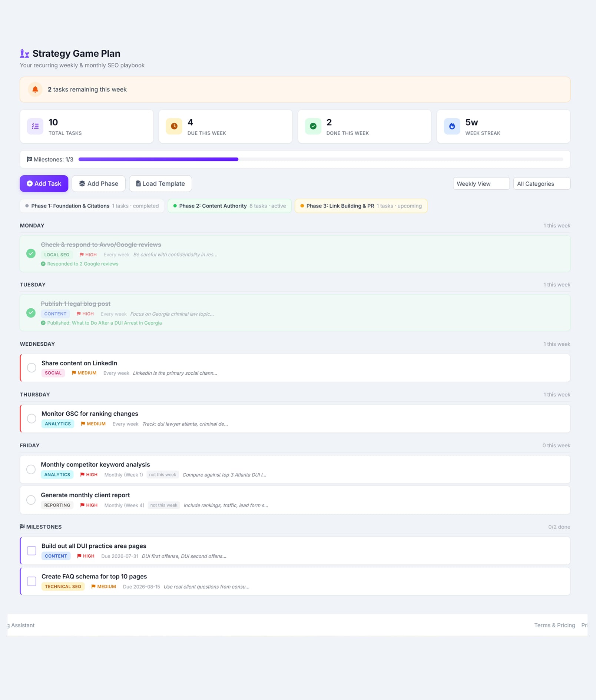Mark Monthly competitor keyword analysis as done
The image size is (596, 700).
tap(31, 470)
